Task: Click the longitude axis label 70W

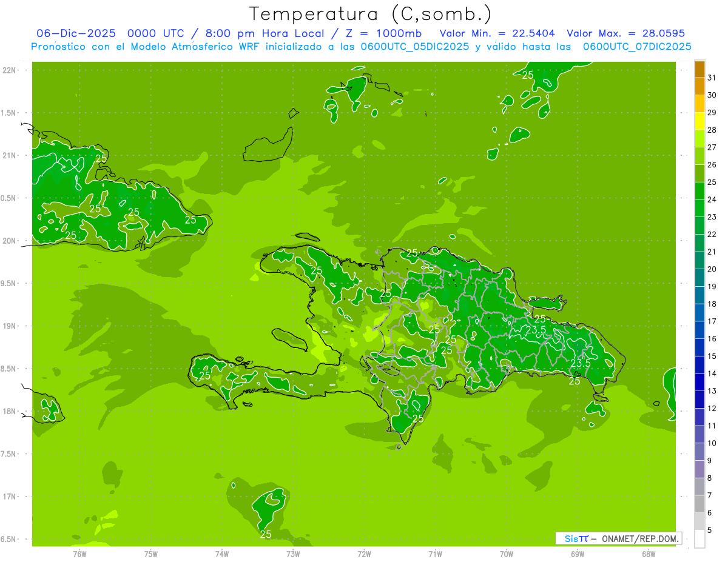Action: pyautogui.click(x=507, y=554)
